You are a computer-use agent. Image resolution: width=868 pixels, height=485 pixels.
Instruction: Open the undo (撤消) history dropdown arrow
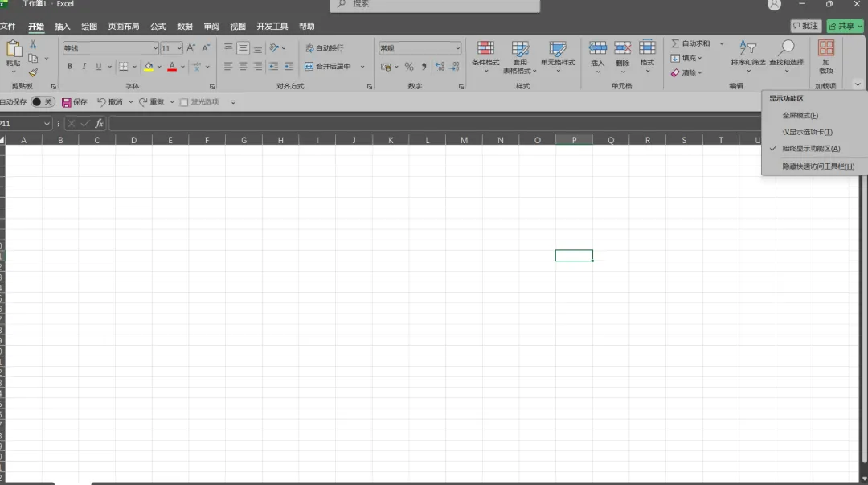(x=131, y=102)
